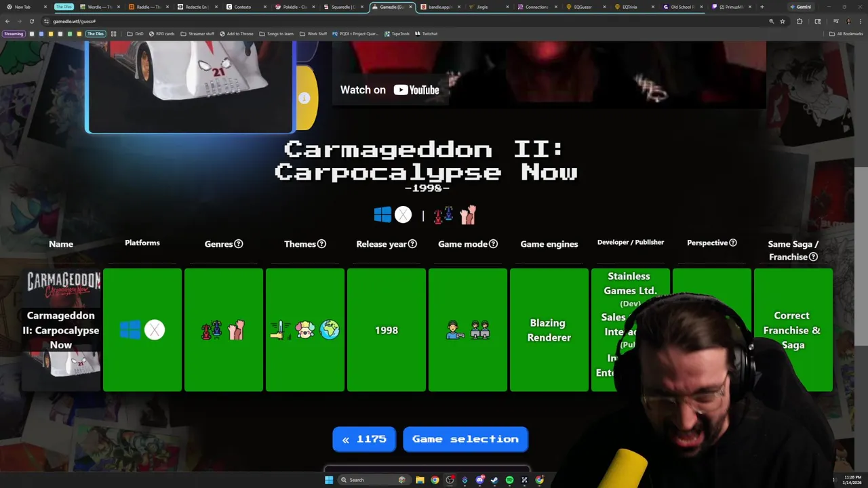868x488 pixels.
Task: Reload the page with the browser refresh button
Action: [x=31, y=21]
